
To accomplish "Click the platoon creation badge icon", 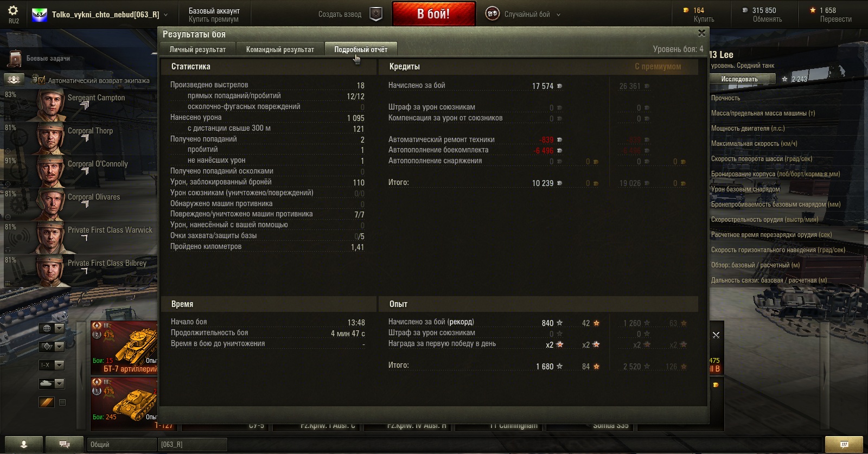I will click(376, 15).
